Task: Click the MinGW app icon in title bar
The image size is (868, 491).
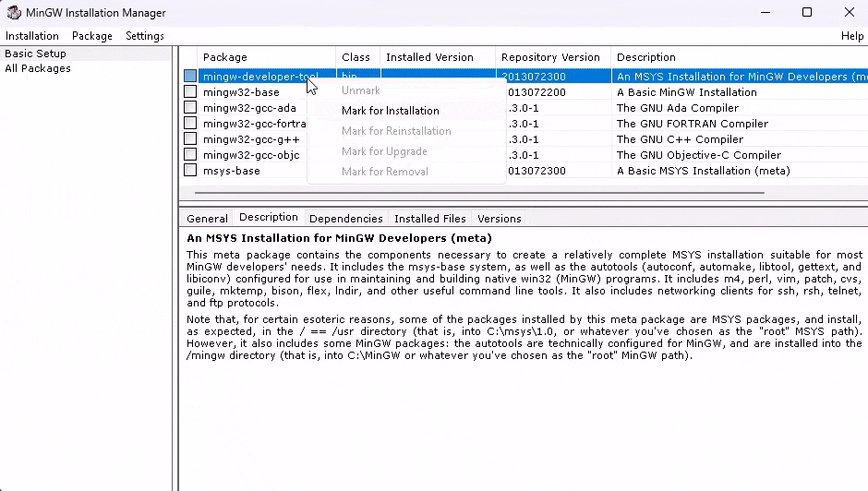Action: pos(14,12)
